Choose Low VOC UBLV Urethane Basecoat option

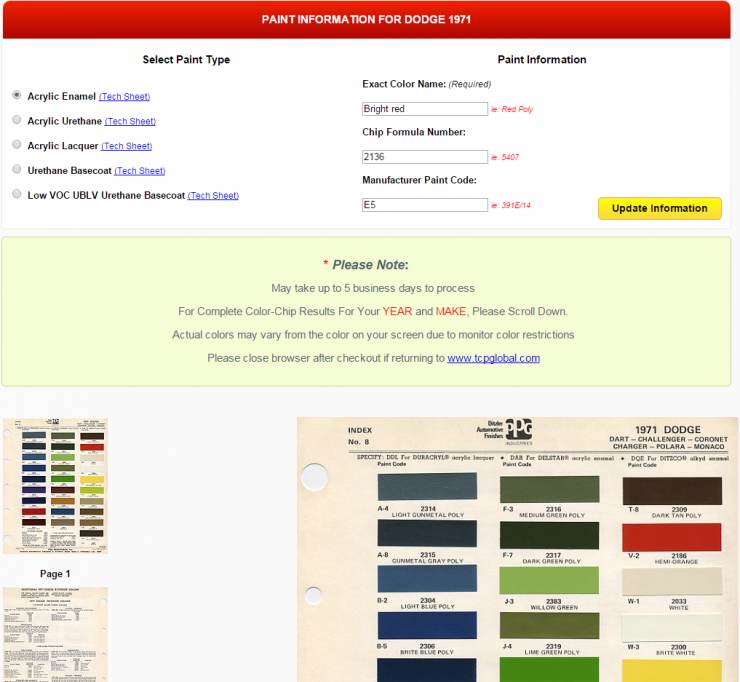click(x=17, y=194)
